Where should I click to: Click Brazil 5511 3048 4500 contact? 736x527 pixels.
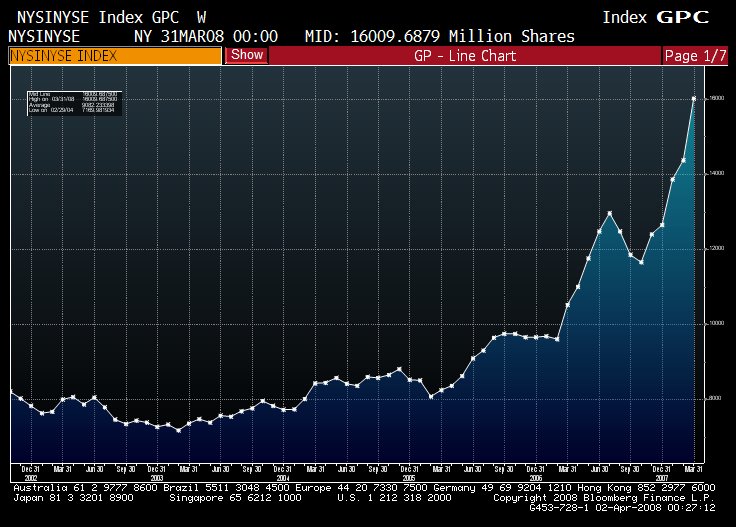(x=227, y=488)
